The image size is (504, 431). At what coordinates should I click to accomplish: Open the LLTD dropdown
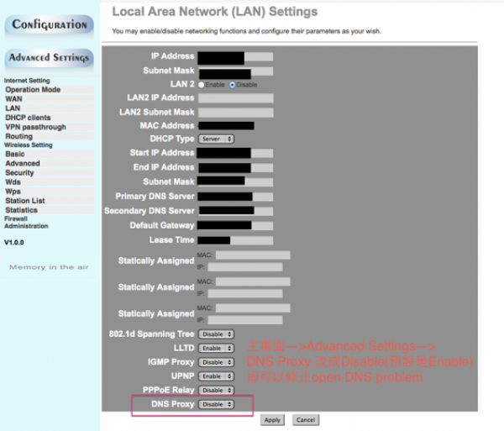pyautogui.click(x=217, y=348)
